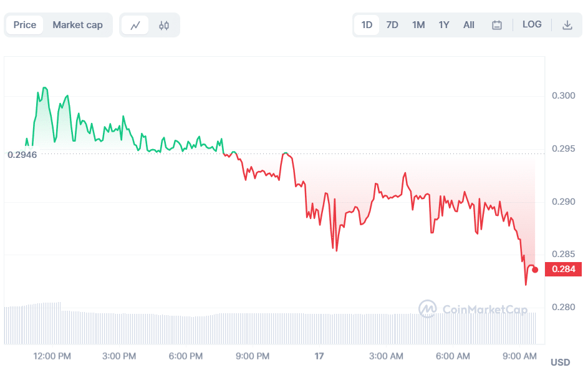Click the 12:00 PM time axis label
588x375 pixels.
pos(52,356)
